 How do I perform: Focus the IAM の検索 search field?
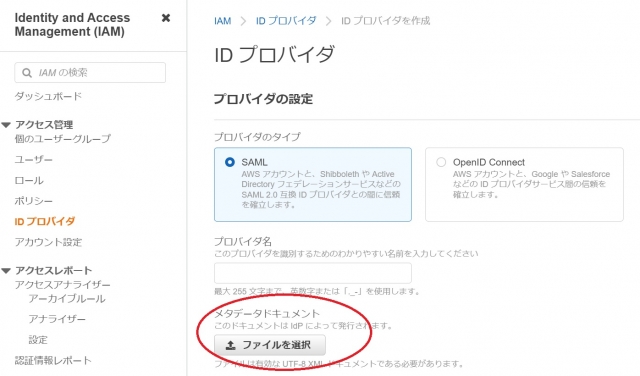coord(90,73)
